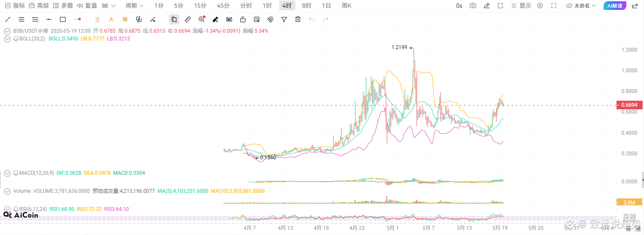This screenshot has width=644, height=235.
Task: Switch to the 1日 timeframe
Action: pos(326,6)
